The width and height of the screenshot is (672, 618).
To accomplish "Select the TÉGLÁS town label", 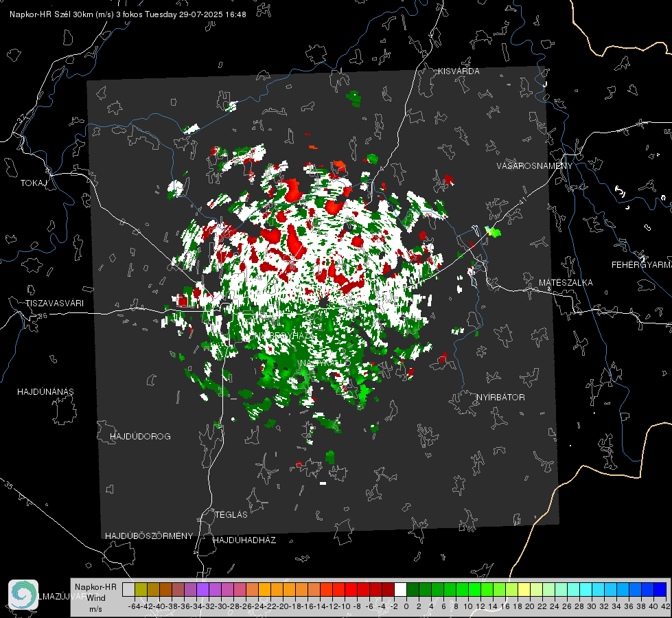I will pos(231,515).
